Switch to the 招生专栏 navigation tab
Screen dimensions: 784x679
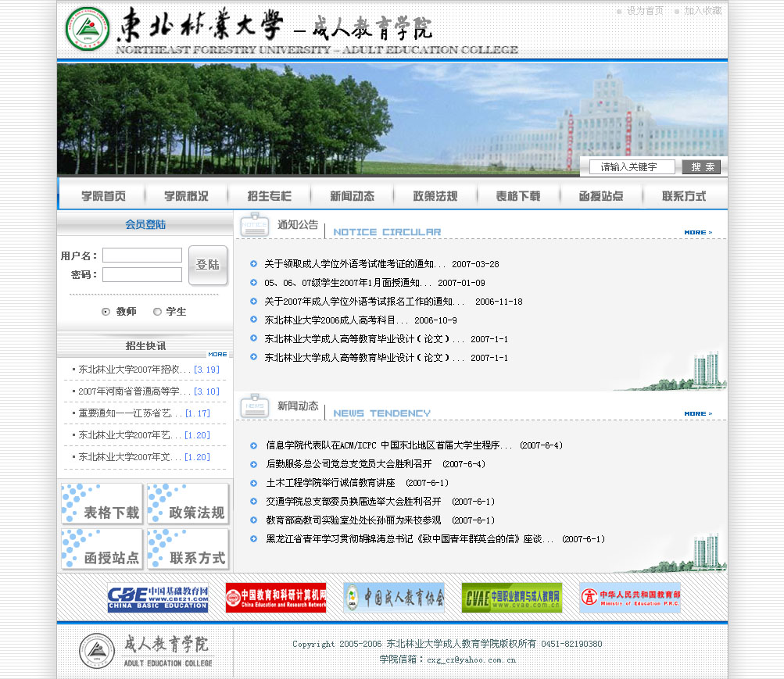[x=268, y=196]
